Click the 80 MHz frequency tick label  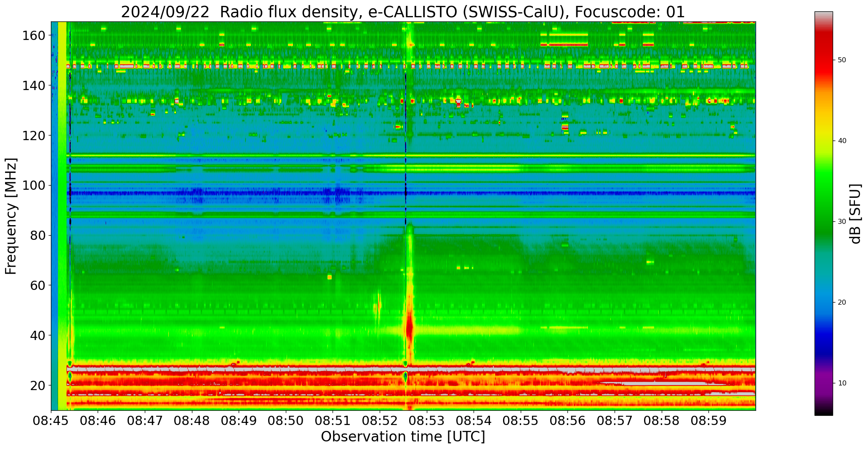37,236
